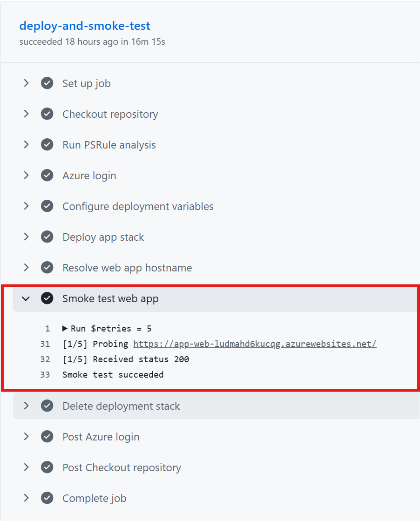Open the deploy-and-smoke-test job title link
This screenshot has height=521, width=420.
click(85, 26)
